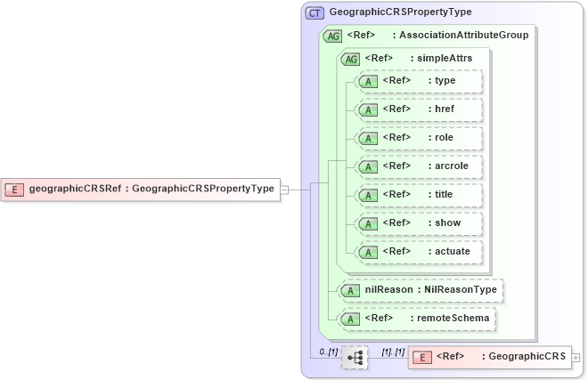Click the AG icon beside simpleAttrs
This screenshot has height=380, width=588.
pos(350,60)
